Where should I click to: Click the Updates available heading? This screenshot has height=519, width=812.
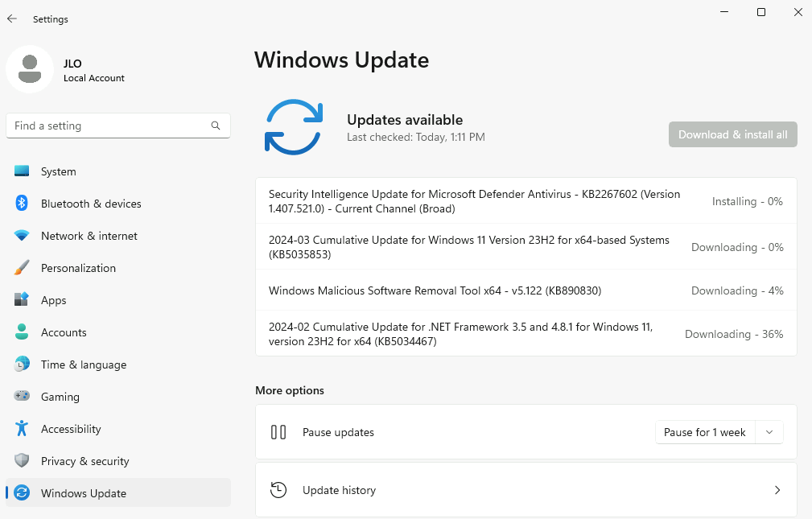(405, 120)
